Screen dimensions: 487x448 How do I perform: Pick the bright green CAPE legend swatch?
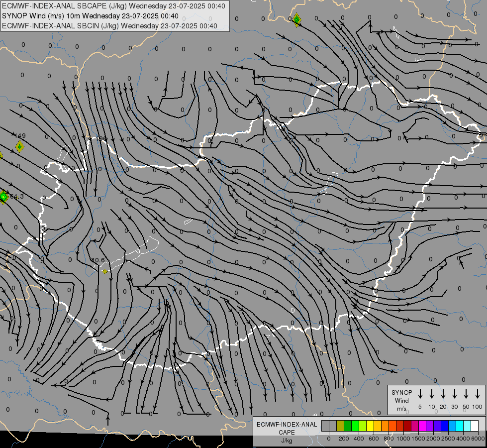tap(355, 426)
